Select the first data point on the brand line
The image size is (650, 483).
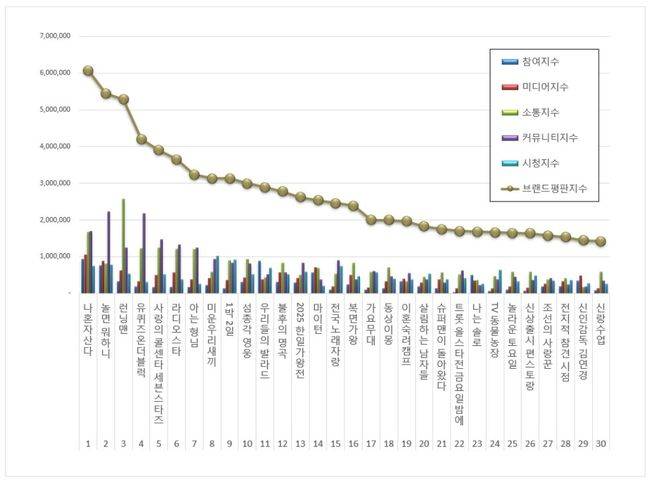(88, 71)
